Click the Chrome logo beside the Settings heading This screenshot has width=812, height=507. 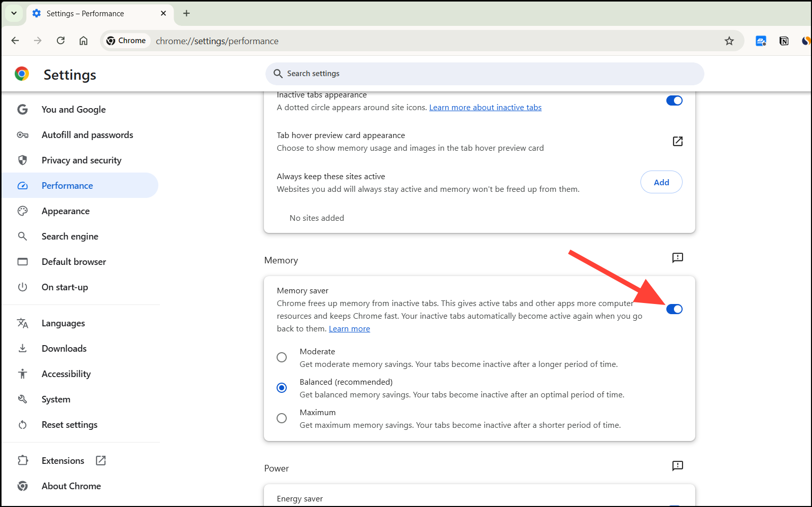[x=22, y=74]
